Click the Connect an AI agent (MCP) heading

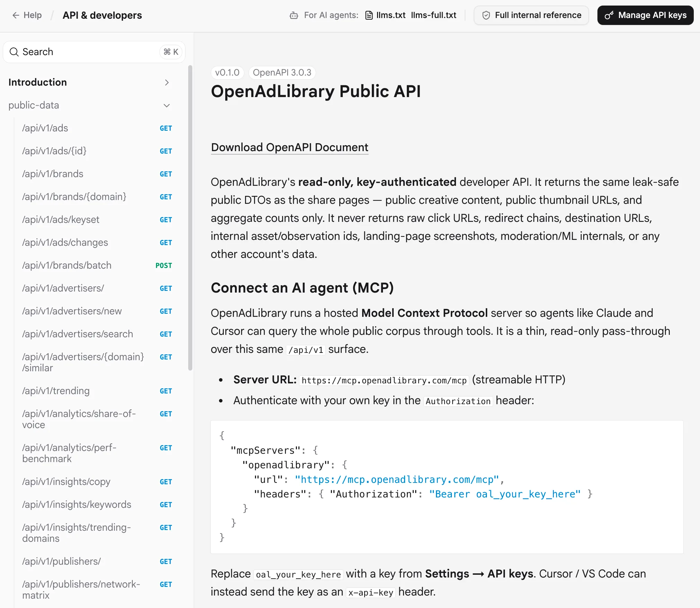(302, 288)
